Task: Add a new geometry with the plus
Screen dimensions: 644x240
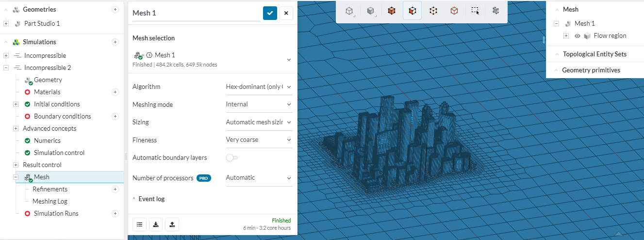Action: click(115, 9)
